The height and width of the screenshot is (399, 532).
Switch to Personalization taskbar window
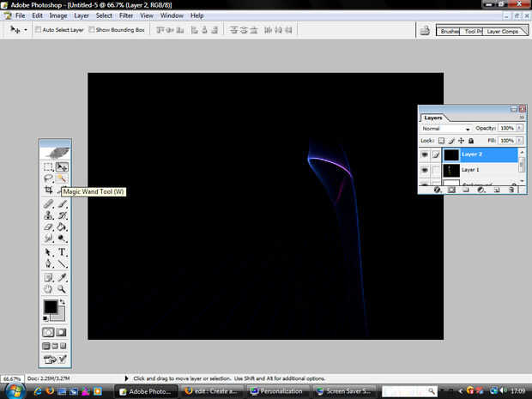(x=277, y=391)
